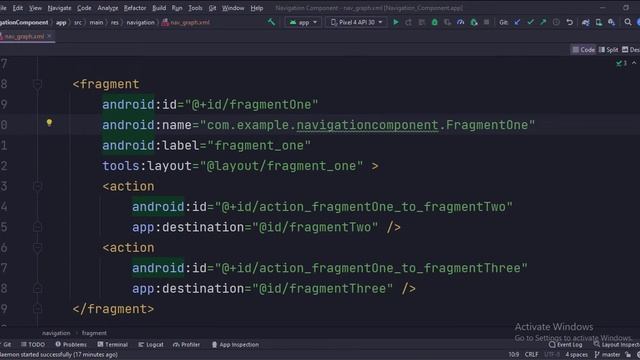Open the Analyze menu
This screenshot has height=360, width=640.
108,8
